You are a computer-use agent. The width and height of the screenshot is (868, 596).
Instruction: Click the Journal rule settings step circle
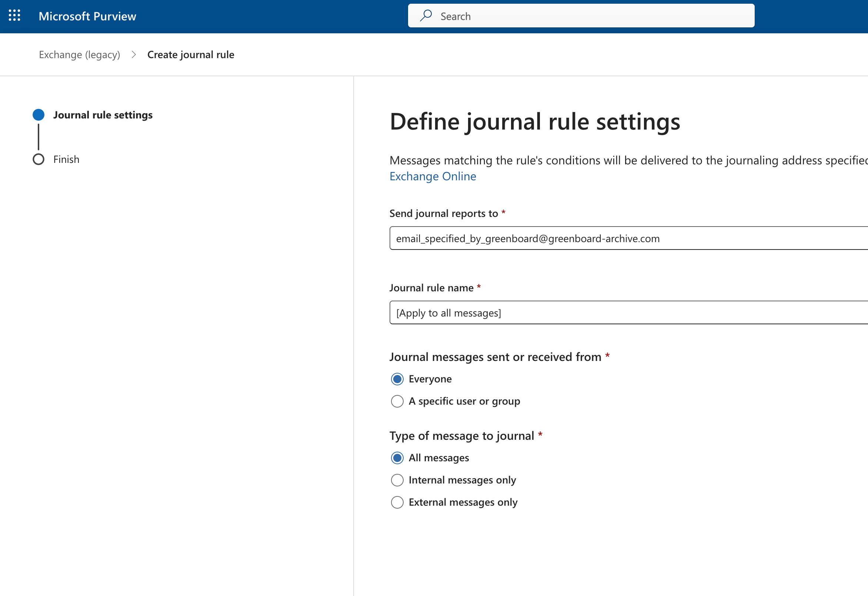pos(39,115)
